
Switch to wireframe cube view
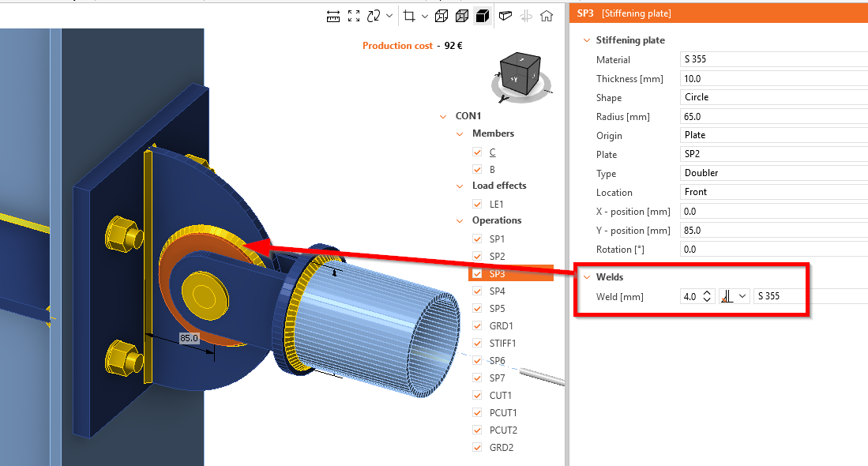point(442,16)
